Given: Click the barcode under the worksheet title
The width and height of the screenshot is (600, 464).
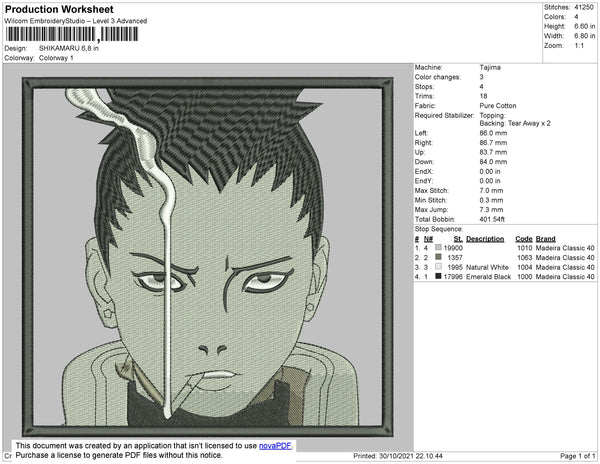Looking at the screenshot, I should [x=72, y=34].
